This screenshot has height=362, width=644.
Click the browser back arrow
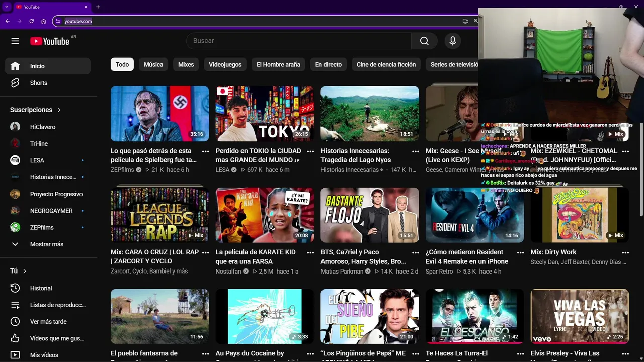pyautogui.click(x=7, y=21)
